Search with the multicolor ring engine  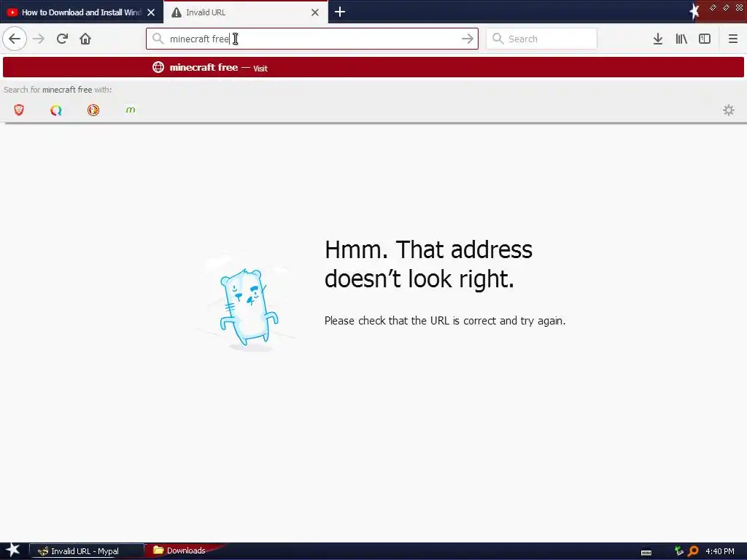[x=56, y=111]
